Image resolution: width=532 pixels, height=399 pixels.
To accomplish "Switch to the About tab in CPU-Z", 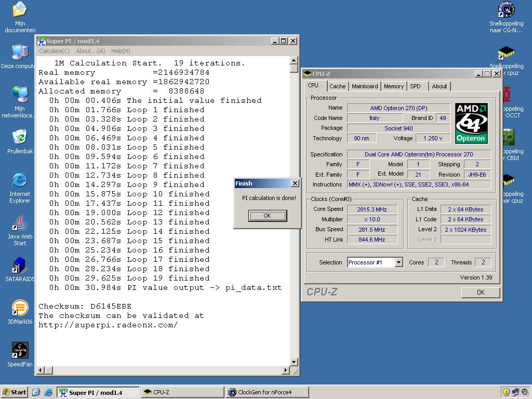I will pyautogui.click(x=440, y=86).
